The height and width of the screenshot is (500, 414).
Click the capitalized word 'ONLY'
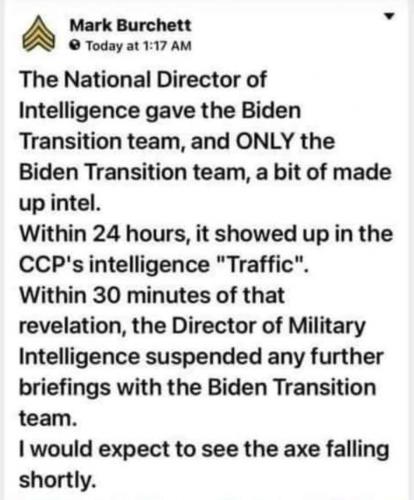pyautogui.click(x=264, y=141)
